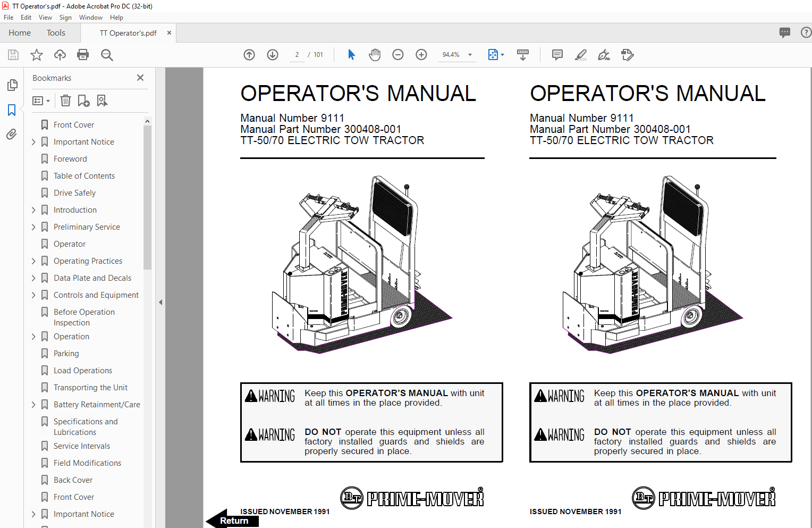Open the sign document tool
Viewport: 812px width, 528px height.
(604, 55)
